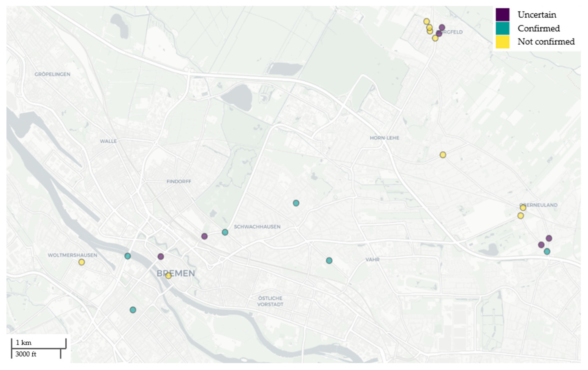
Task: Click the Confirmed legend label
Action: tap(539, 28)
